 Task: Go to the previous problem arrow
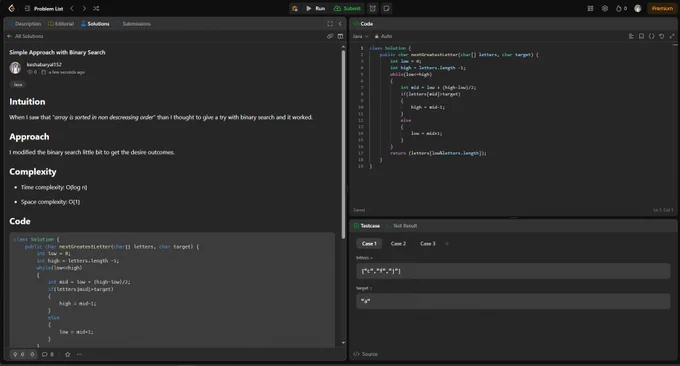[x=72, y=8]
